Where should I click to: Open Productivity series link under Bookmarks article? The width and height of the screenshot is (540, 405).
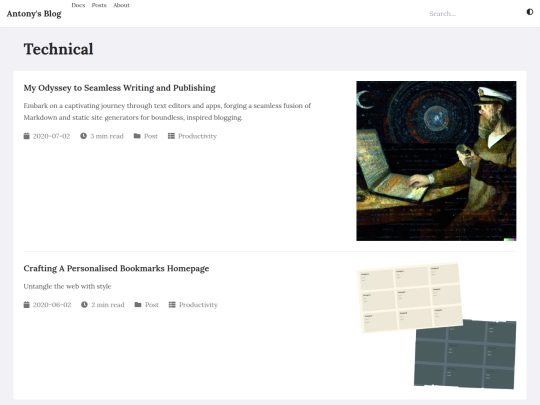pyautogui.click(x=198, y=305)
